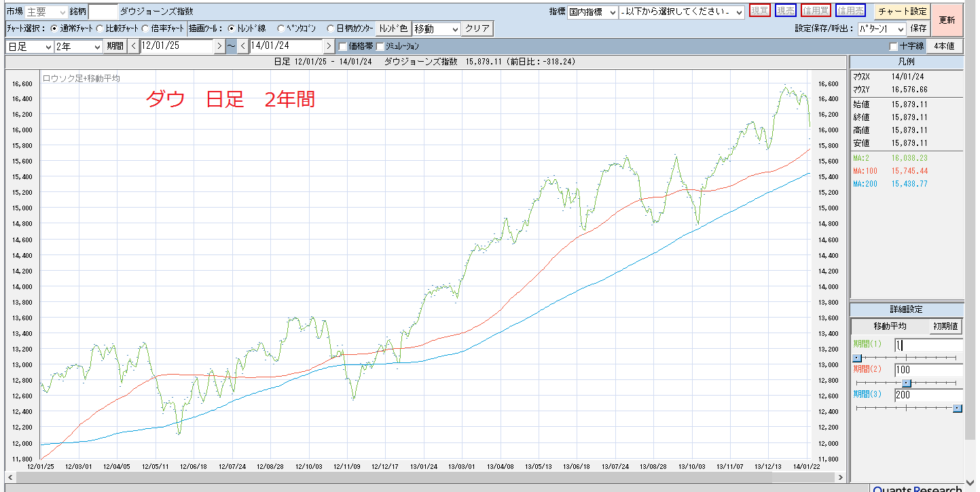Enable the シミュレーション checkbox

point(380,46)
